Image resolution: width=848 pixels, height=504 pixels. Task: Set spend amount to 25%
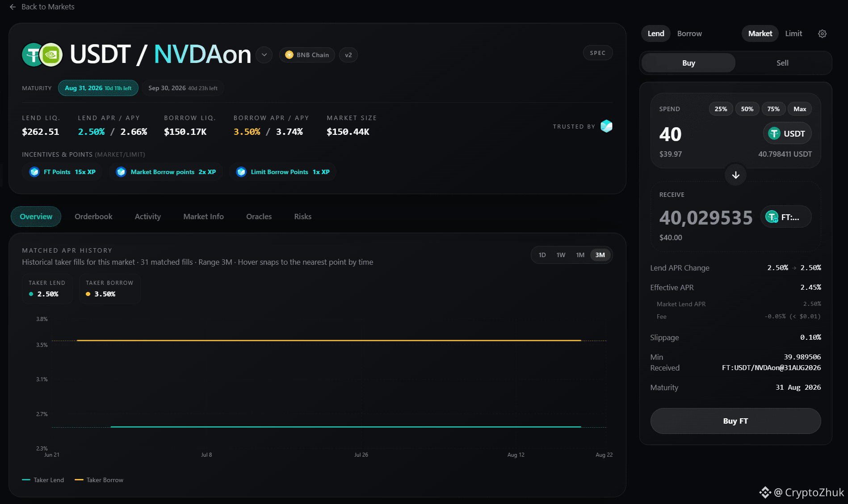point(721,109)
